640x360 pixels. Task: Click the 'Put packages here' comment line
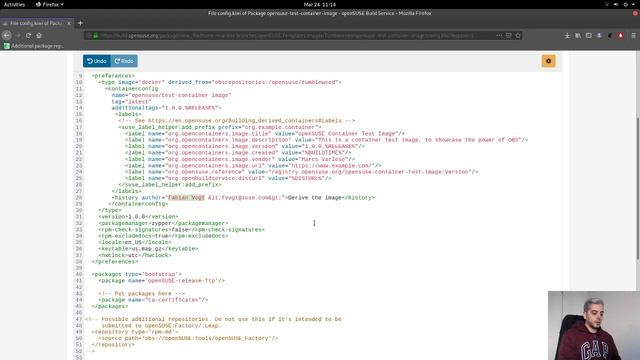(x=141, y=293)
